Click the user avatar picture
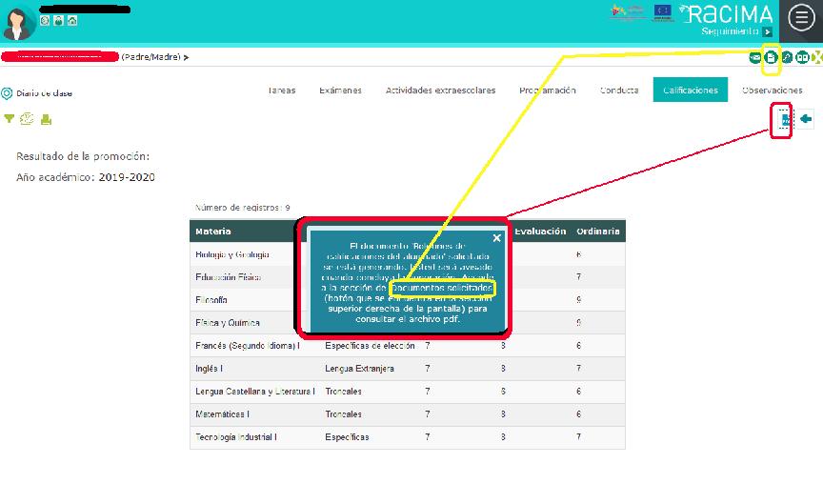The image size is (823, 504). (19, 20)
